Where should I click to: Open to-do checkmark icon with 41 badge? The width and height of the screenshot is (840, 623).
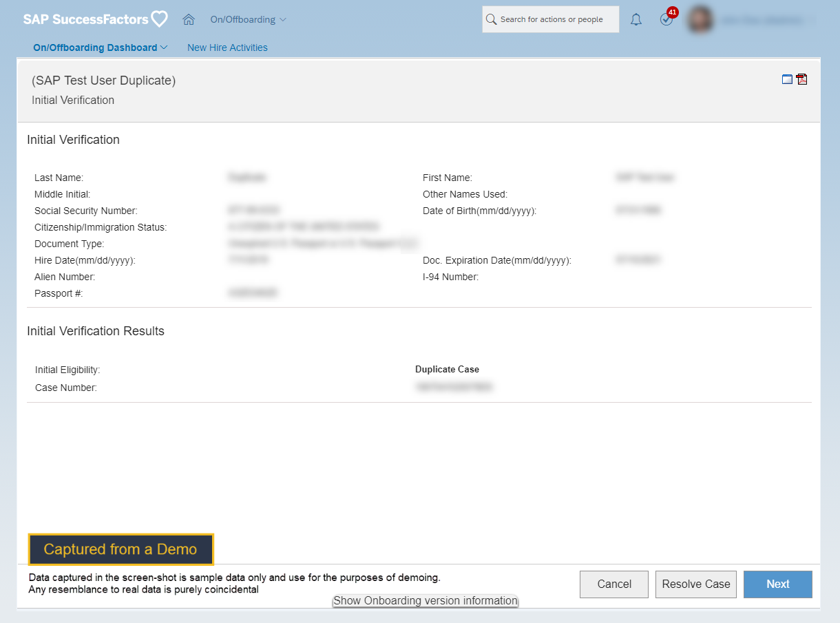coord(667,19)
